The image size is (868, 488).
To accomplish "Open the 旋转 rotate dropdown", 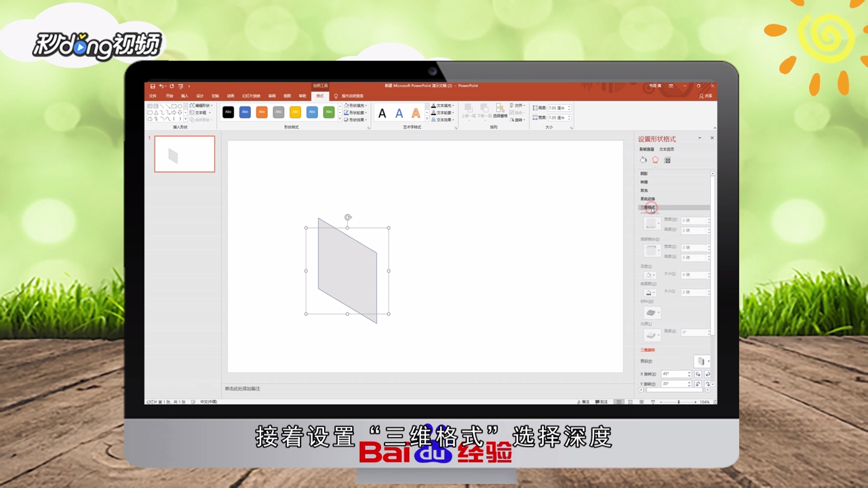I will [519, 120].
